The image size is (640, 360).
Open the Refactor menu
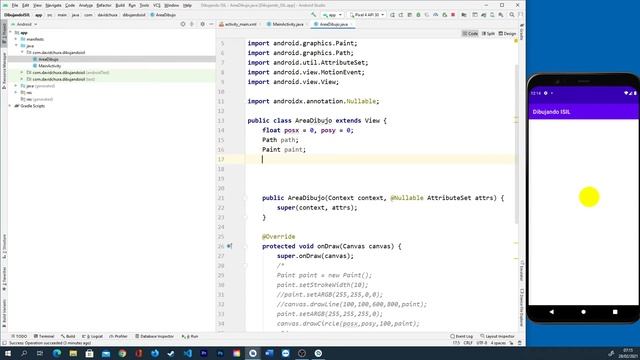point(104,5)
